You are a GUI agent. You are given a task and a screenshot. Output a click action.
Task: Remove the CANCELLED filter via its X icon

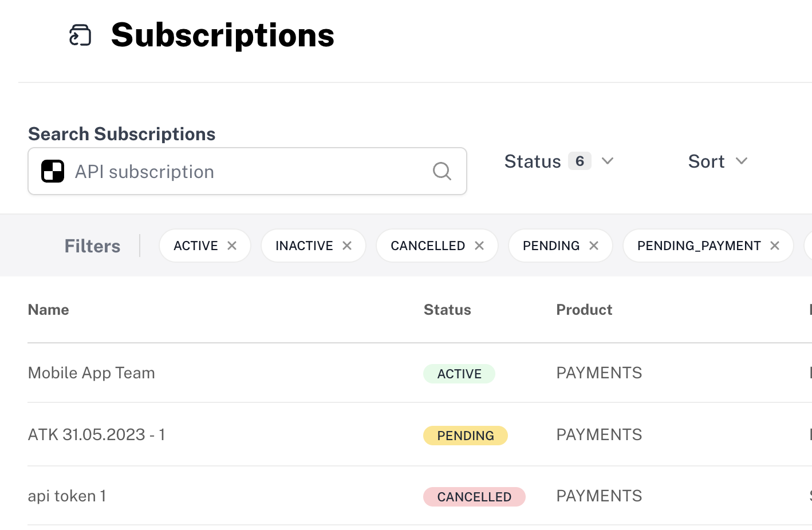pyautogui.click(x=479, y=245)
